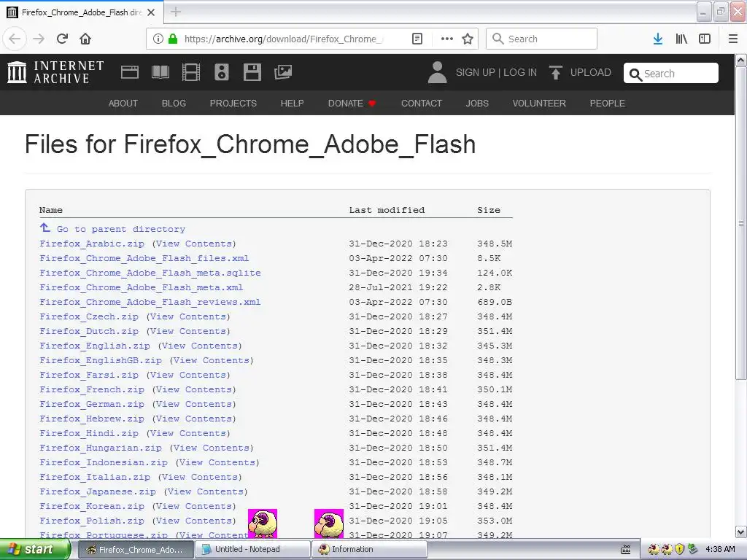
Task: Open the Audio speaker icon
Action: (222, 72)
